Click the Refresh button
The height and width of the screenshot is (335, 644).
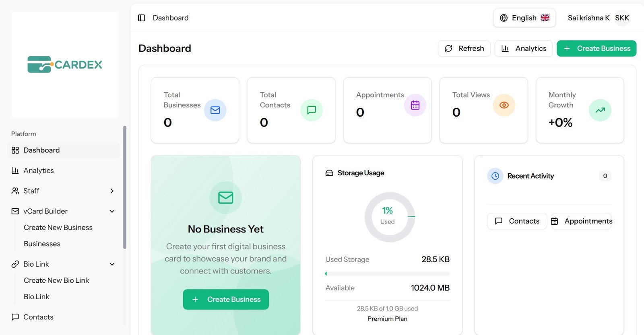pyautogui.click(x=464, y=48)
